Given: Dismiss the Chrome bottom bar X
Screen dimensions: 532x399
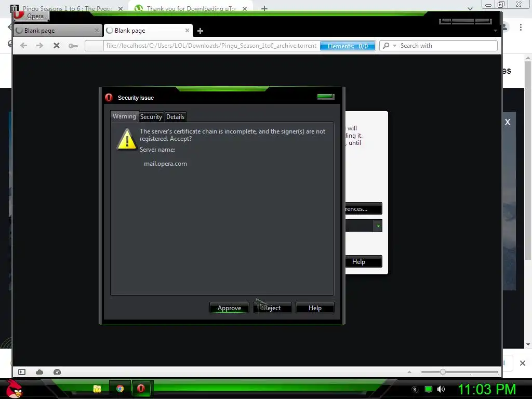Looking at the screenshot, I should point(523,363).
